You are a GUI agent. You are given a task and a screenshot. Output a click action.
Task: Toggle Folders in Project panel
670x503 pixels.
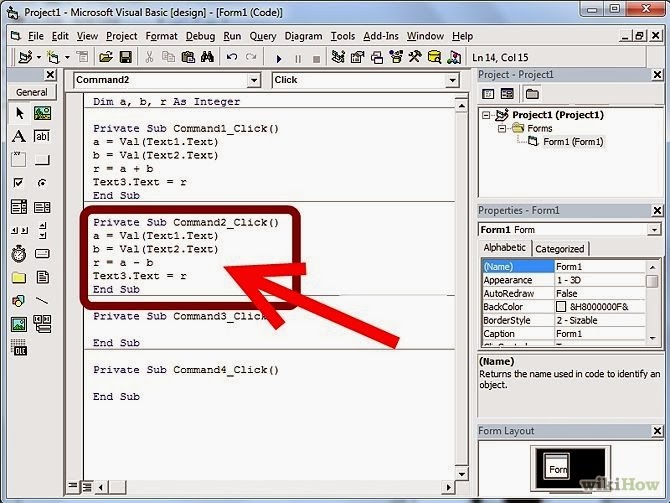pyautogui.click(x=532, y=94)
